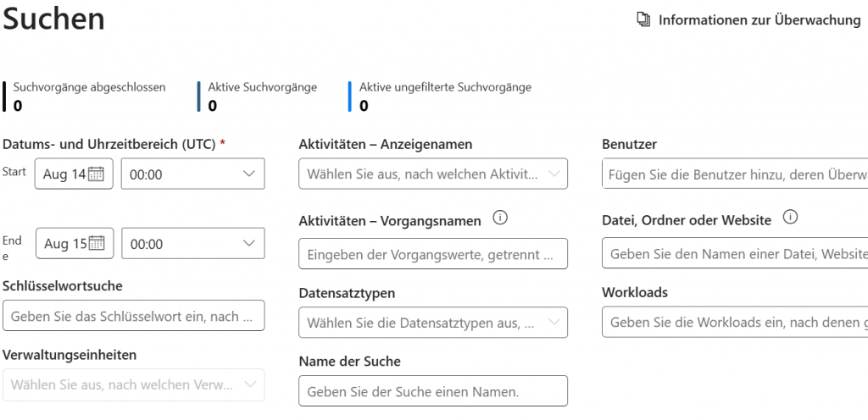The width and height of the screenshot is (868, 420).
Task: Click the Benutzer input field
Action: tap(734, 174)
